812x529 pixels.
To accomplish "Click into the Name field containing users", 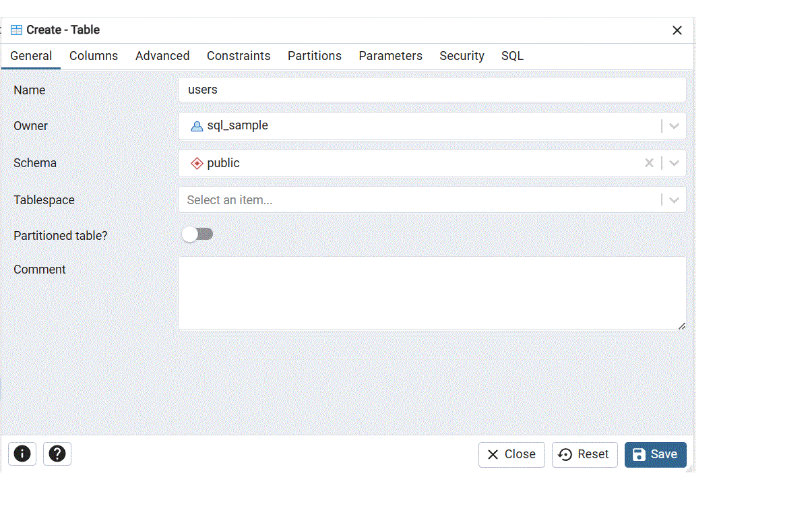I will (x=431, y=90).
